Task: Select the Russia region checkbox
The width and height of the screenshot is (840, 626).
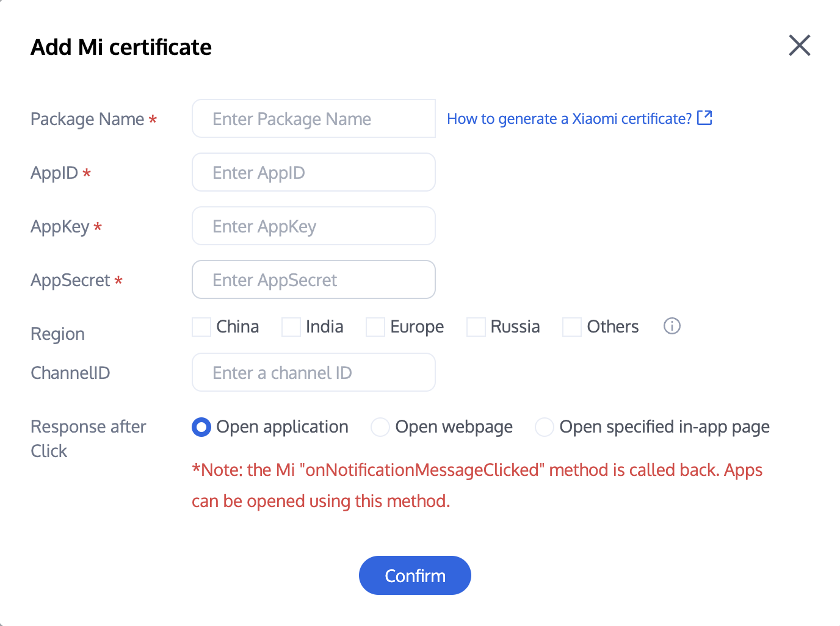Action: point(476,327)
